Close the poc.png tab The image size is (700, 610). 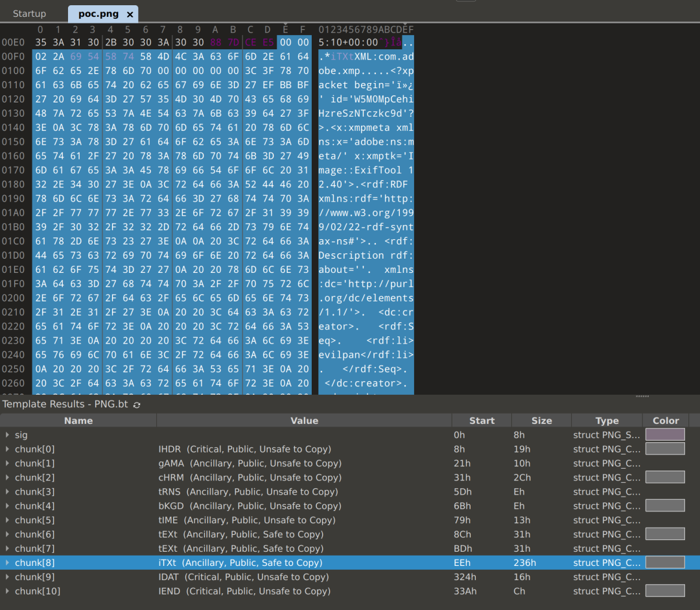point(130,14)
